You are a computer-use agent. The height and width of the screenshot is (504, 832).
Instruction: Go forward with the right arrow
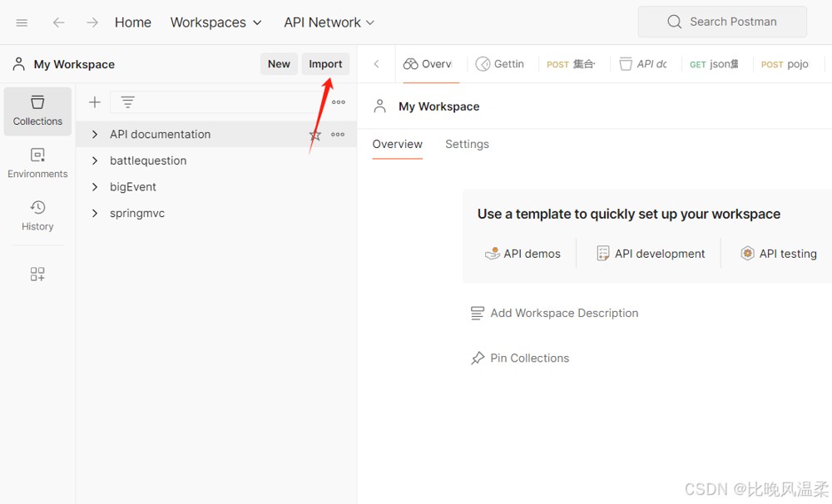92,22
